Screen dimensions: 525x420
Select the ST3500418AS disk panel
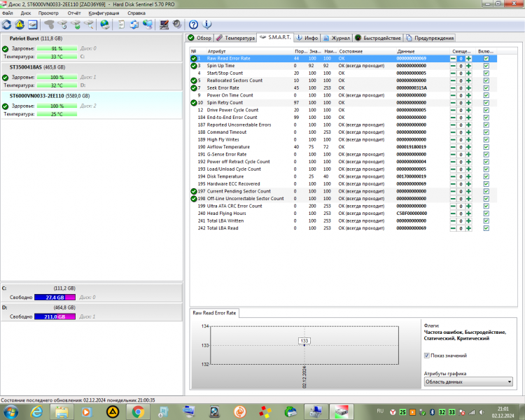pyautogui.click(x=92, y=76)
